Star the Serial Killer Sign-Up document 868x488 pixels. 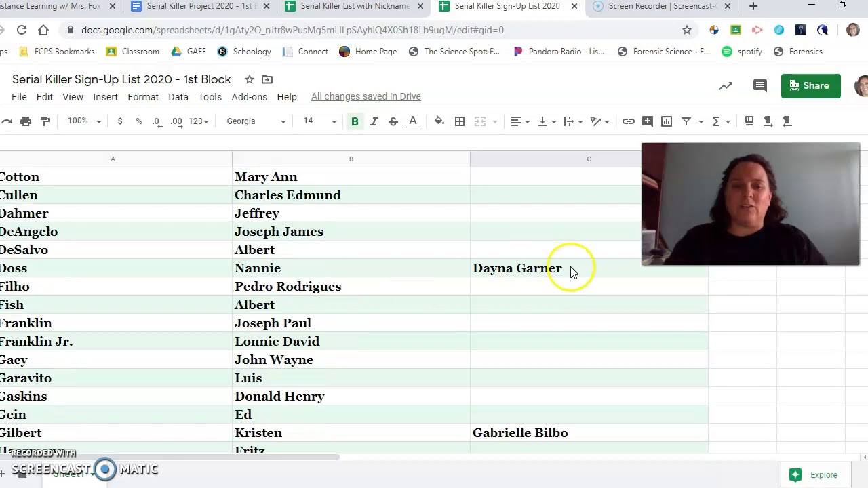click(249, 79)
